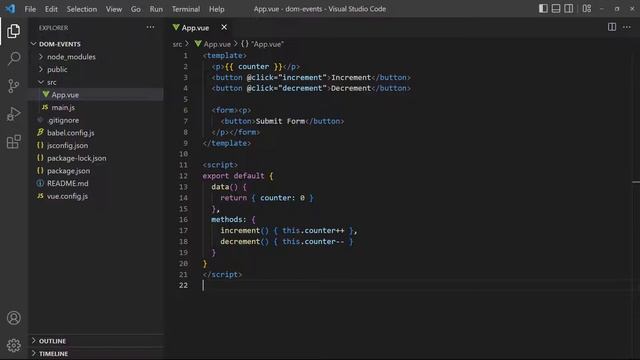Open the Edit menu

pos(51,9)
